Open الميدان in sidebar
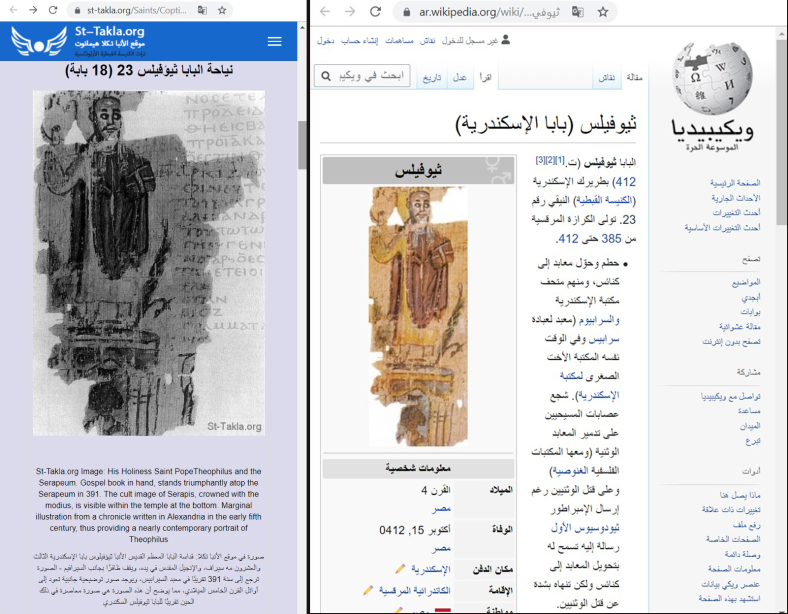Screen dimensions: 788x614 click(750, 426)
